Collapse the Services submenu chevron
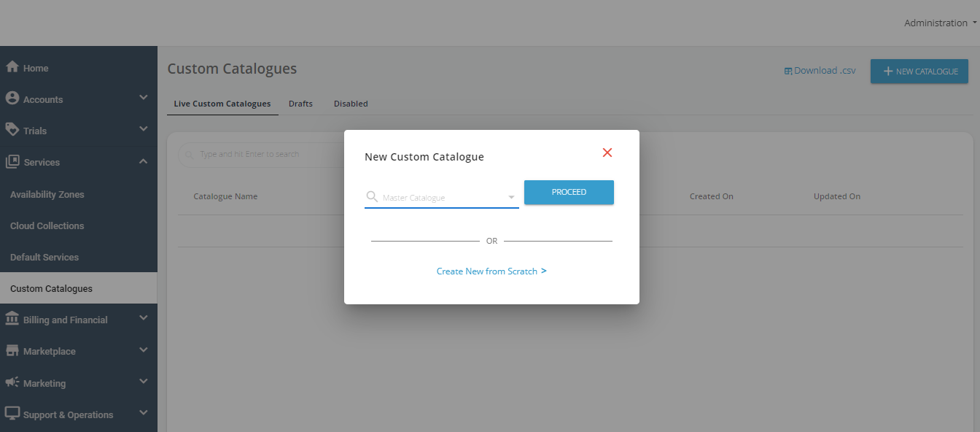980x432 pixels. 143,161
